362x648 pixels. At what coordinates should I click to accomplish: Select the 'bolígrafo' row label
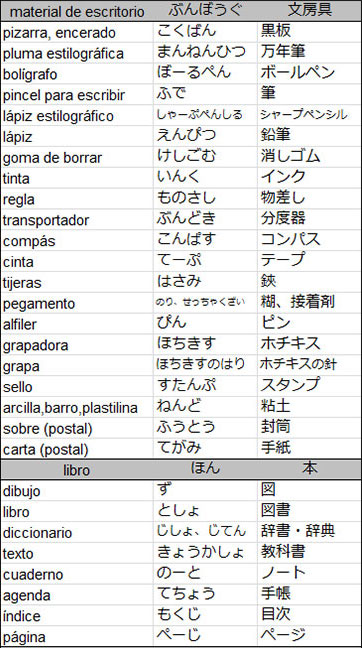click(x=77, y=74)
